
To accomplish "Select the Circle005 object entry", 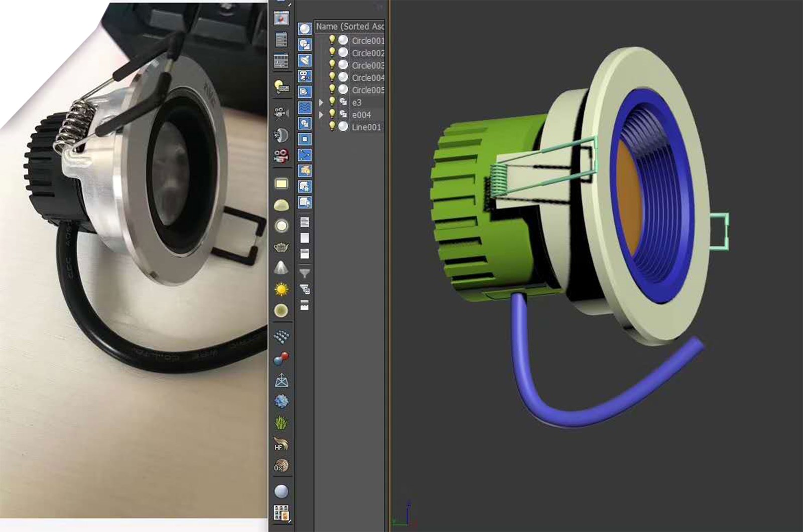I will 367,90.
